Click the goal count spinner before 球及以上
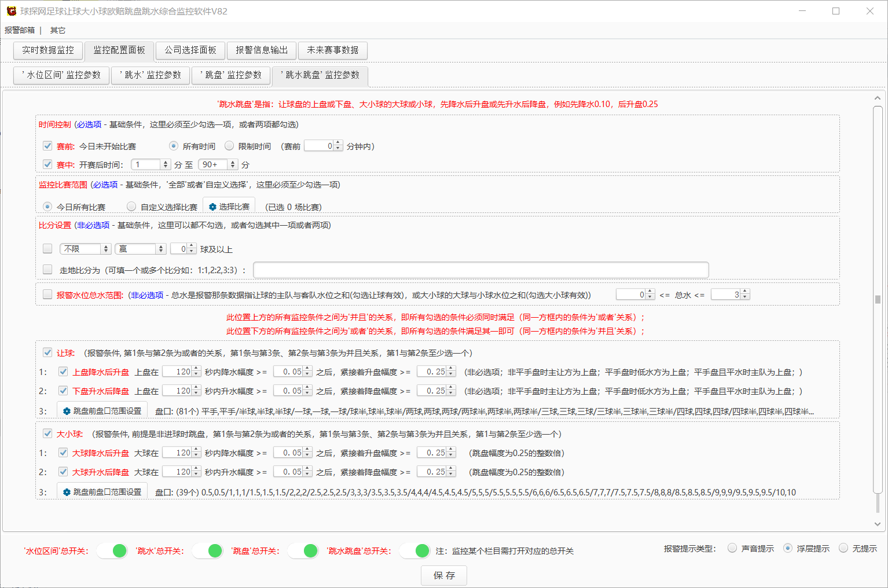The image size is (888, 588). [x=184, y=249]
